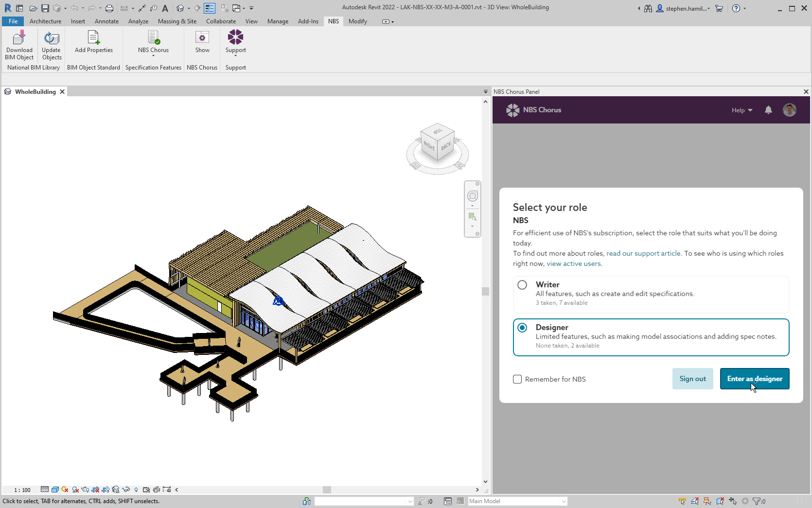Image resolution: width=812 pixels, height=508 pixels.
Task: Select the Text tool in quick access toolbar
Action: pyautogui.click(x=165, y=8)
